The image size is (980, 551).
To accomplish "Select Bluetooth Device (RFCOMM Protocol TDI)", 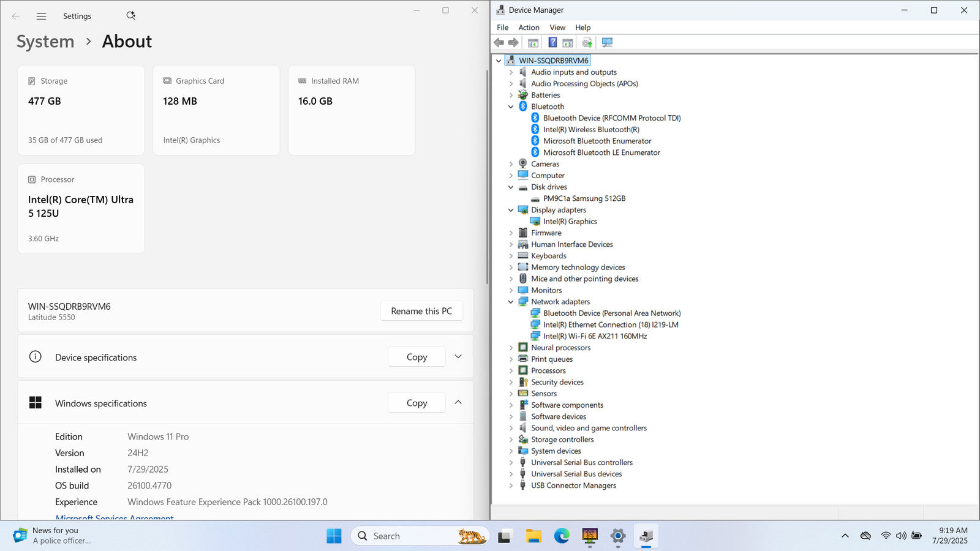I will [x=612, y=118].
